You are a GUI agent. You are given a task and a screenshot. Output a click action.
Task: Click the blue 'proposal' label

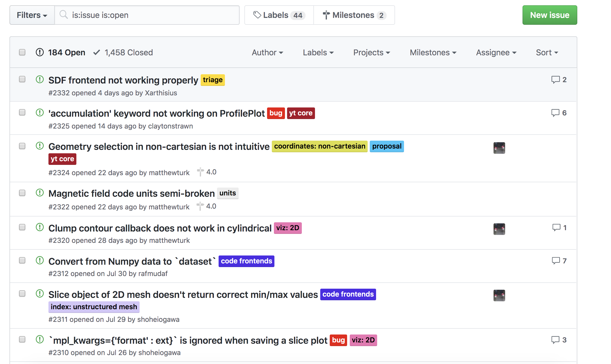click(387, 146)
